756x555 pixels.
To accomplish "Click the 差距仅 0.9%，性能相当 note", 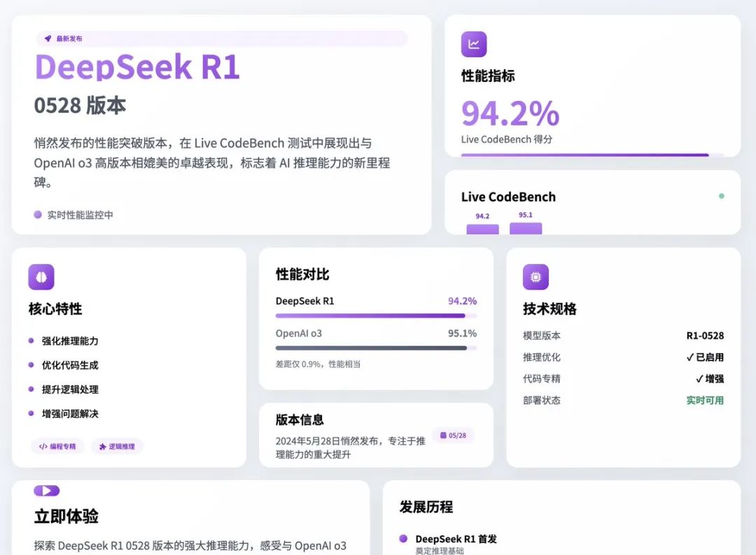I will click(318, 364).
